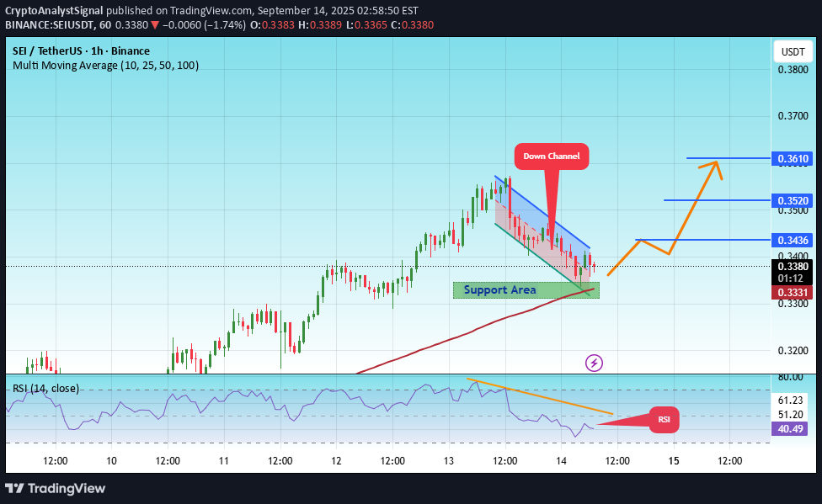Click the date label 10 on time axis
The image size is (822, 504).
tap(111, 460)
